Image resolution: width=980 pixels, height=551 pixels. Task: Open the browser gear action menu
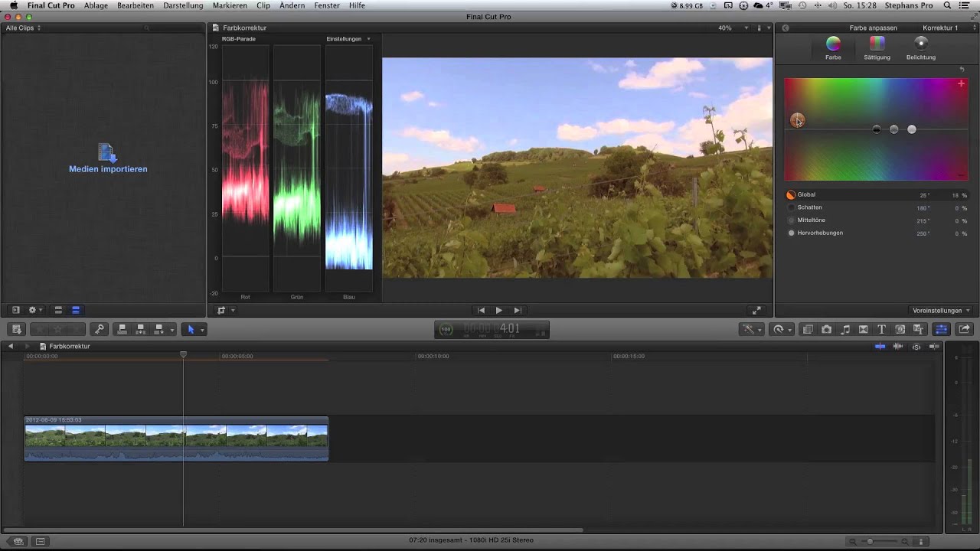(34, 310)
